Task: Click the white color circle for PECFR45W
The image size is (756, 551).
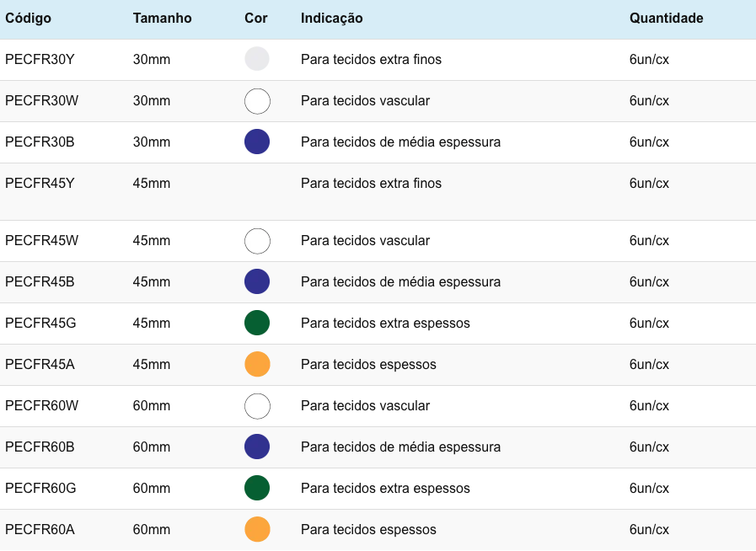Action: coord(257,241)
